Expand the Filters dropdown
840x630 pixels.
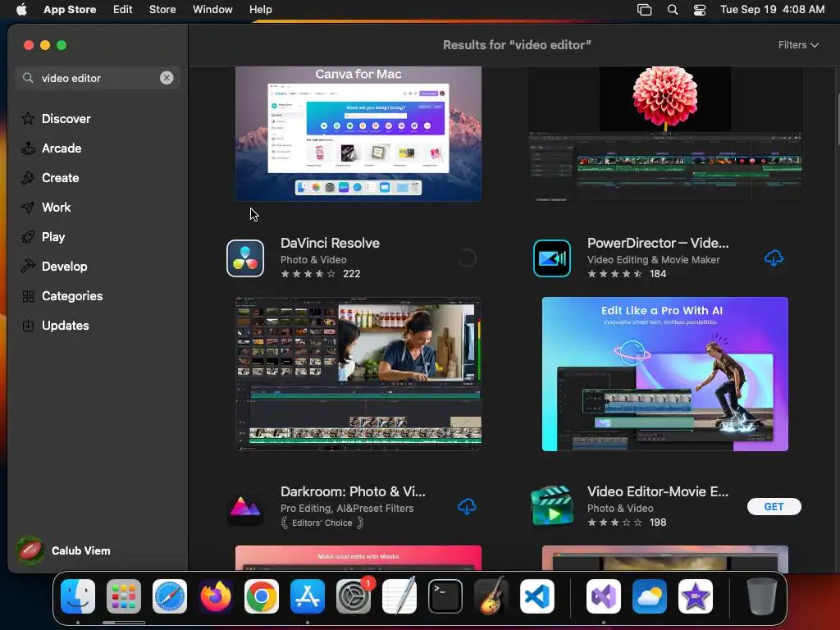click(x=798, y=45)
